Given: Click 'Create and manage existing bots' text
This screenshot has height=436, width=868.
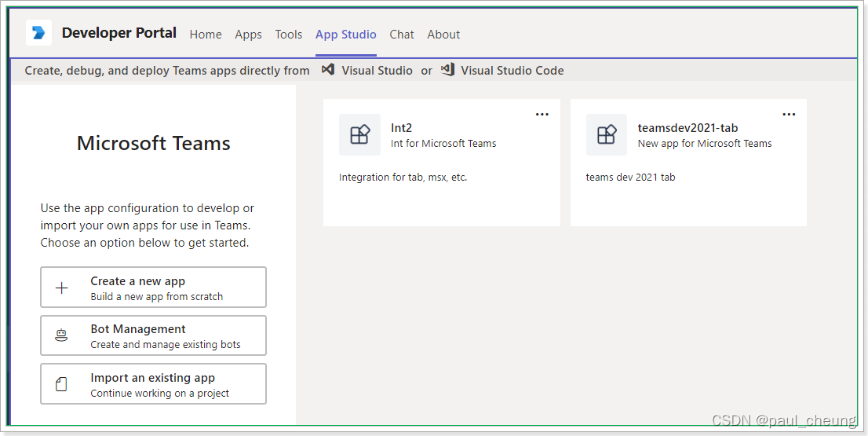Looking at the screenshot, I should click(166, 345).
